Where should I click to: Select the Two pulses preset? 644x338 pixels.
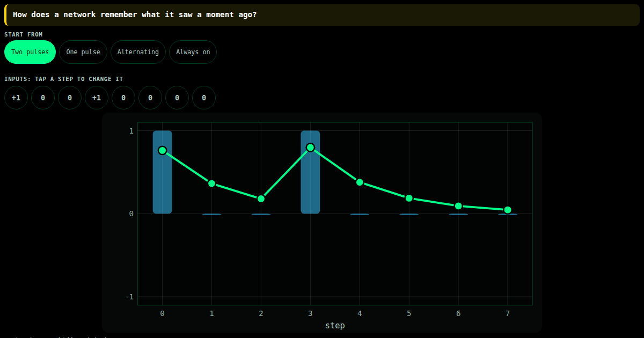pos(30,52)
